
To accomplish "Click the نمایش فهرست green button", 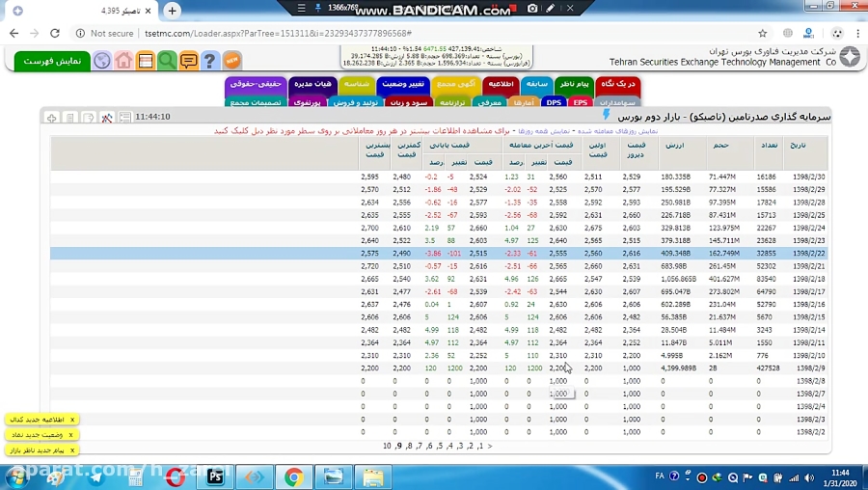I will point(52,61).
